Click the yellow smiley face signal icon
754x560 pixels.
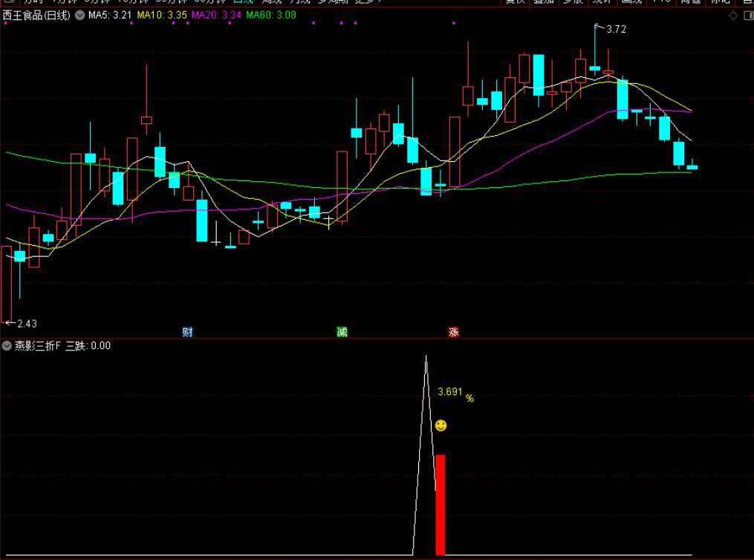(x=441, y=426)
